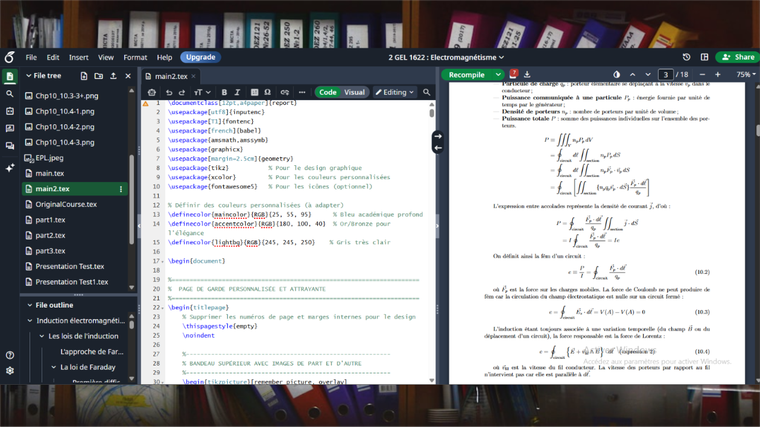Open project title dropdown

click(446, 57)
